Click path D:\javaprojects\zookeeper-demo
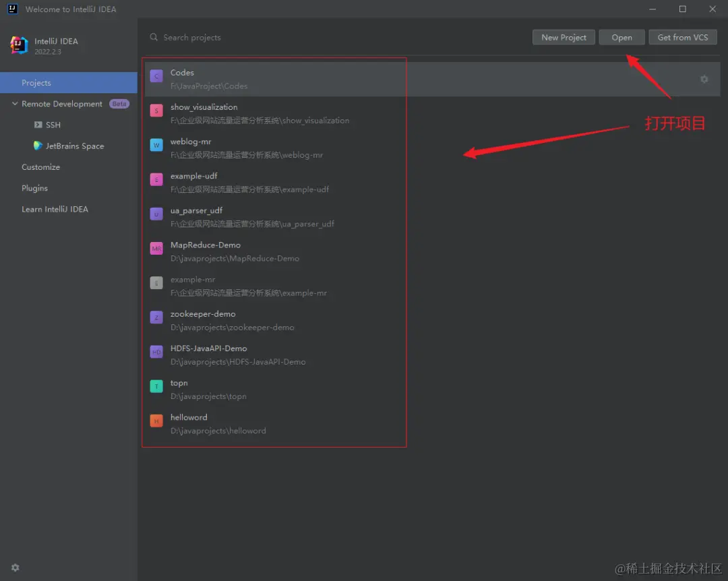 (x=232, y=328)
